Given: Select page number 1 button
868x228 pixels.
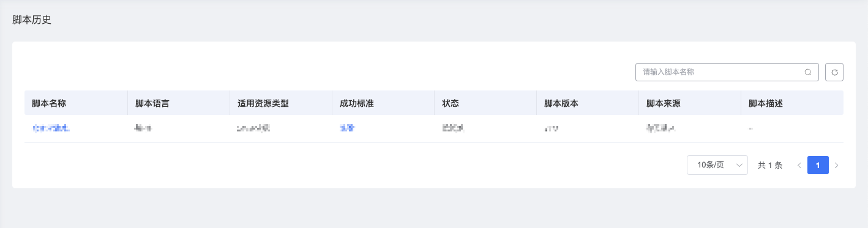Looking at the screenshot, I should tap(818, 165).
